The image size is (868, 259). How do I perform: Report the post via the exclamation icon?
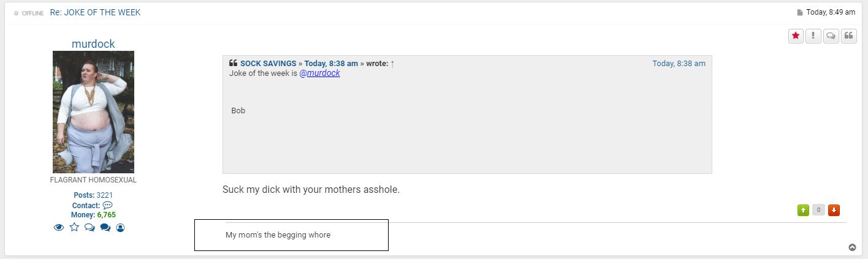[813, 36]
